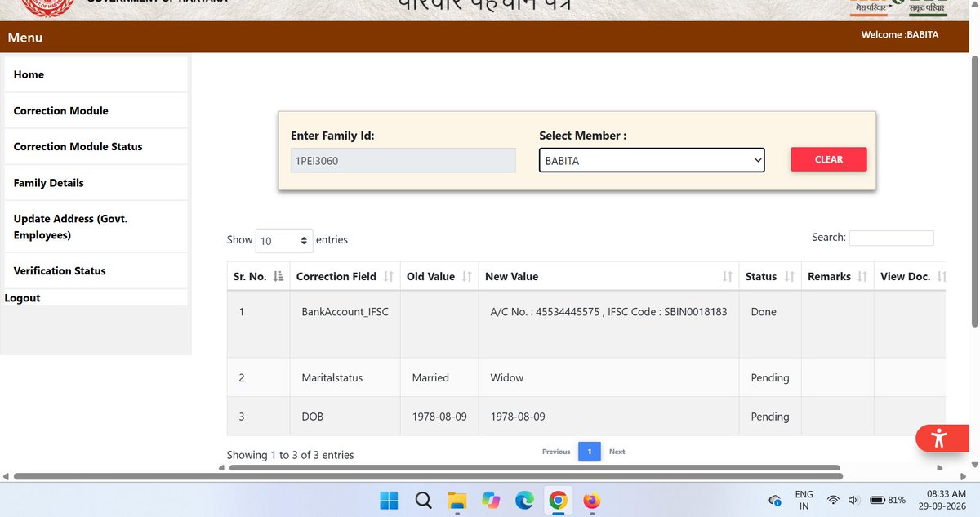The width and height of the screenshot is (980, 517).
Task: Open the volume speaker icon
Action: point(853,500)
